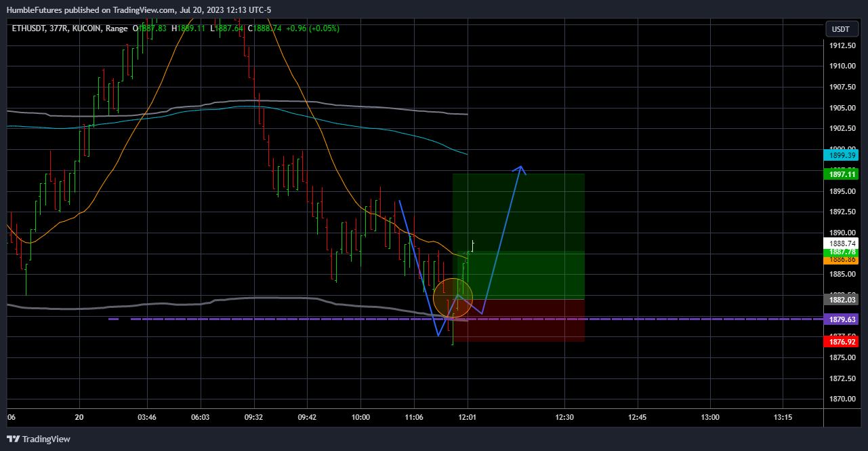Click the TradingView logo in the footer
This screenshot has width=868, height=451.
coord(13,439)
